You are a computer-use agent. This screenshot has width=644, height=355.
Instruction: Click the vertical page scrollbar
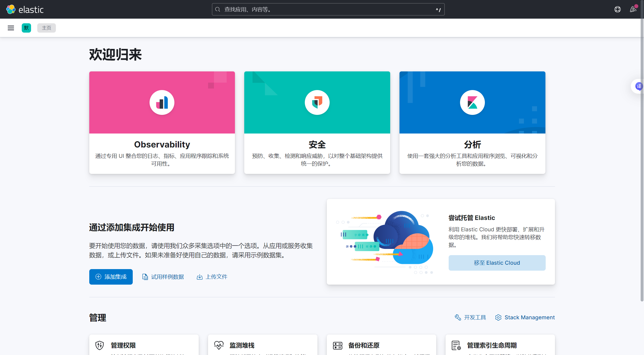coord(642,155)
